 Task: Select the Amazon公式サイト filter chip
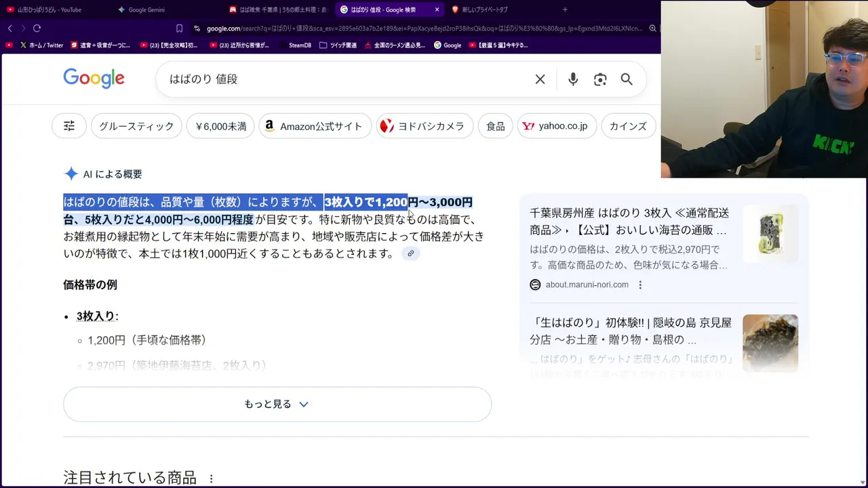click(x=315, y=126)
